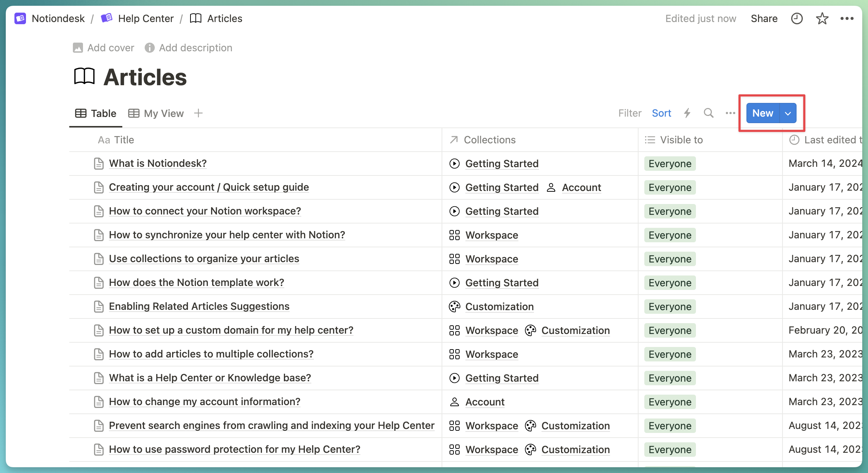The height and width of the screenshot is (473, 868).
Task: Click the page icon for Enabling Related Articles Suggestions
Action: [98, 307]
